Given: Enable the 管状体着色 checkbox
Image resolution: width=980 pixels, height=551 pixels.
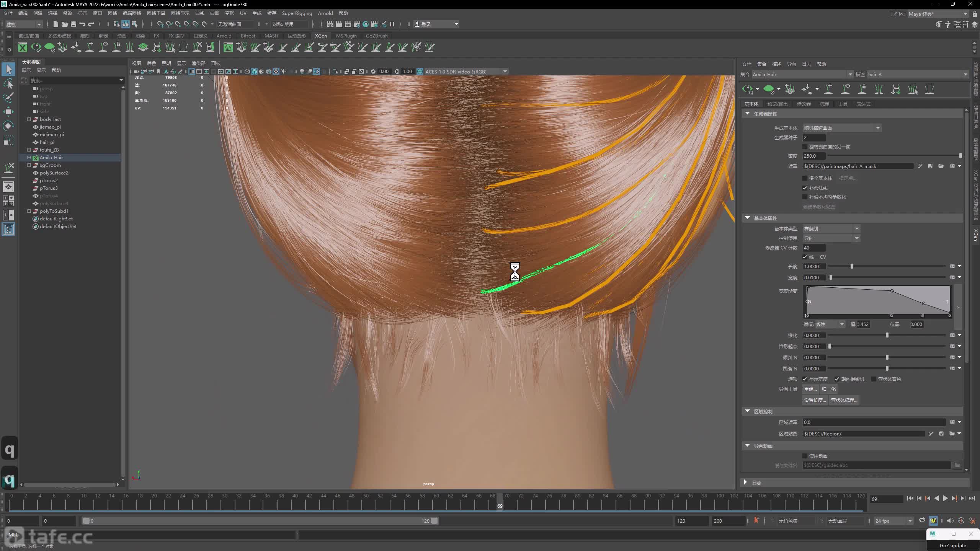Looking at the screenshot, I should click(874, 379).
